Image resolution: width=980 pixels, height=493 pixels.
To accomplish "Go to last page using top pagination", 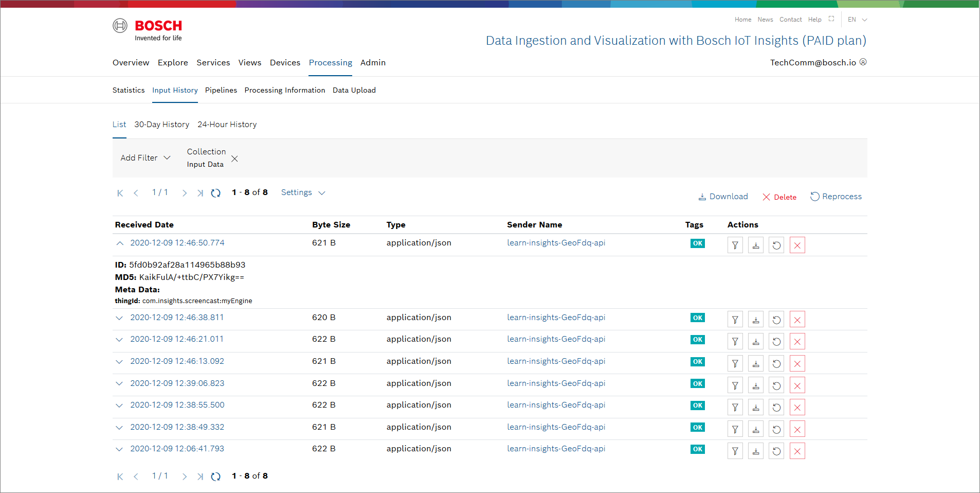I will 200,193.
